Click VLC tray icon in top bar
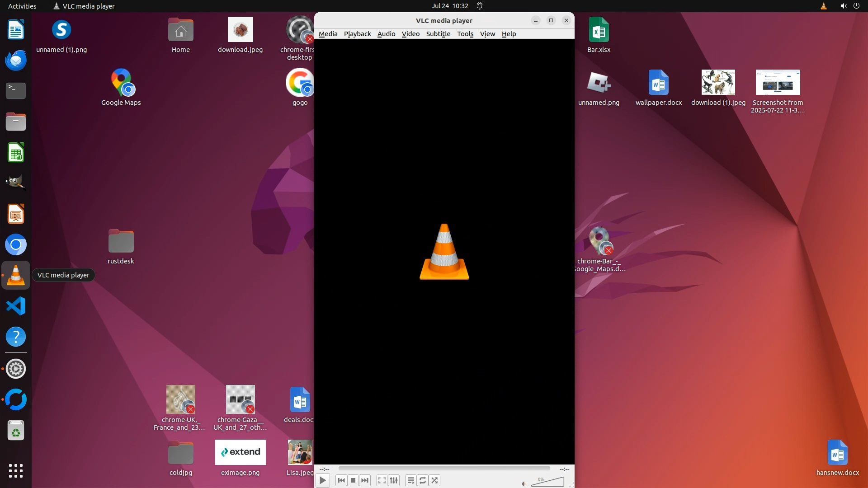The image size is (868, 488). click(x=824, y=6)
